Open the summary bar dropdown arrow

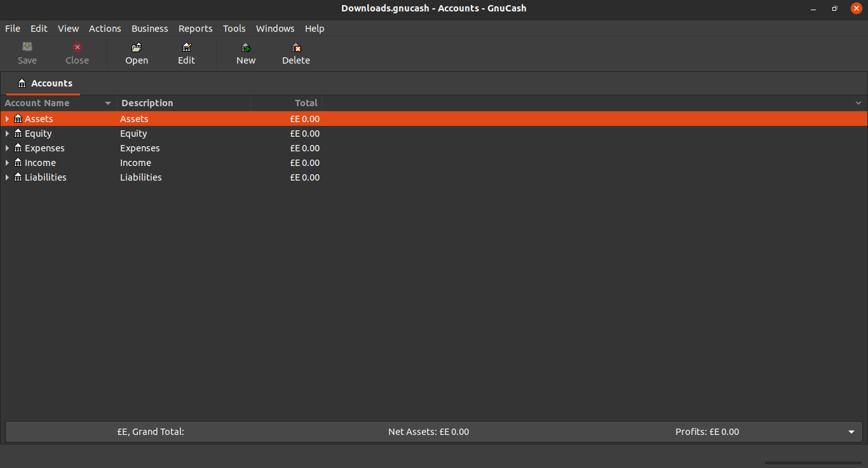(x=851, y=432)
